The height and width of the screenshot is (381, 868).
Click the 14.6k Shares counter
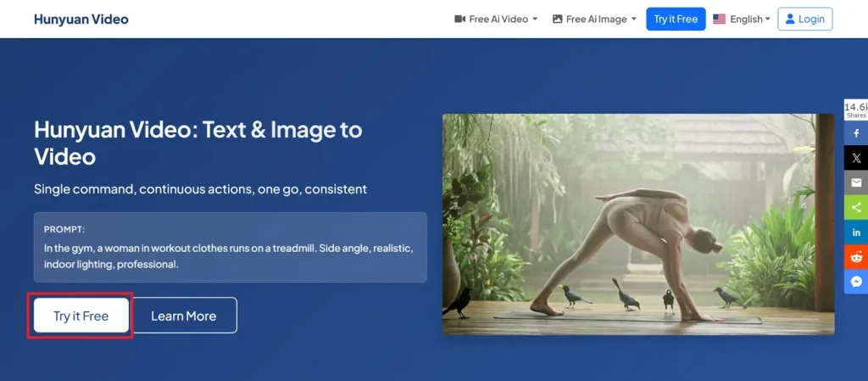tap(856, 109)
